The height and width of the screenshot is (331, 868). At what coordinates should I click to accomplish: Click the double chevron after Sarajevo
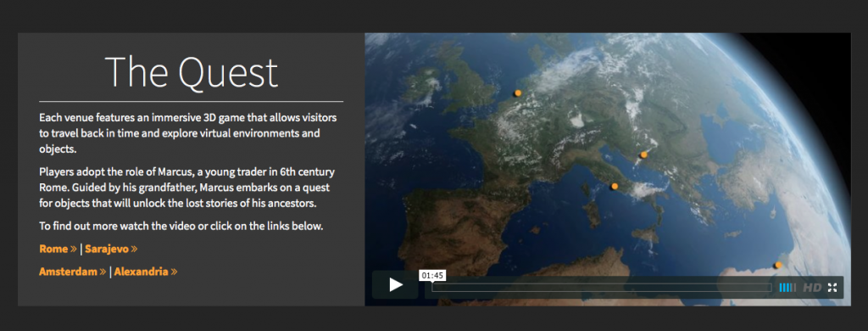[134, 250]
